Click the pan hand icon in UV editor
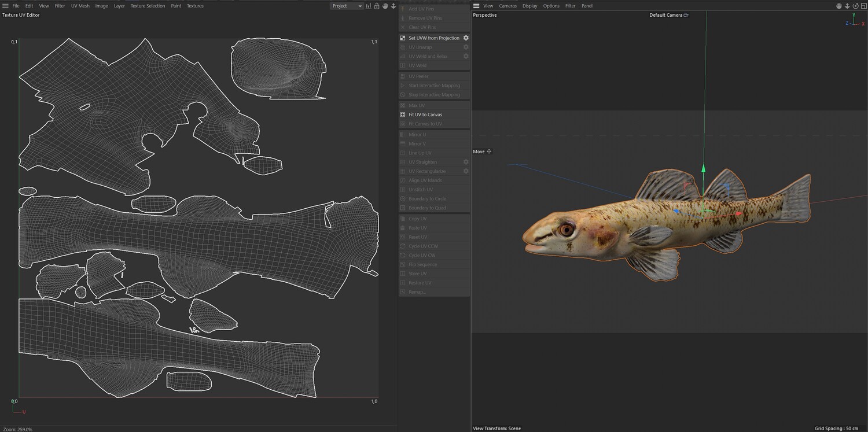The width and height of the screenshot is (868, 432). click(385, 6)
